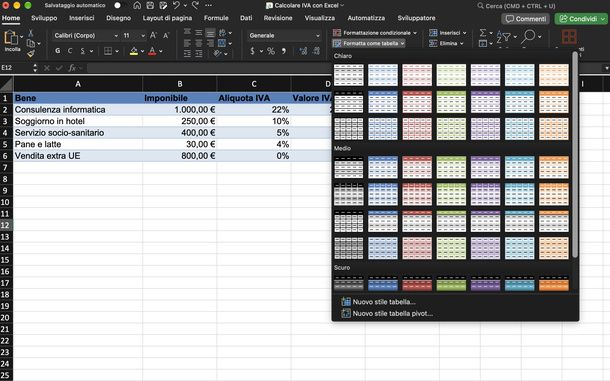Click the Commenti button

(526, 19)
